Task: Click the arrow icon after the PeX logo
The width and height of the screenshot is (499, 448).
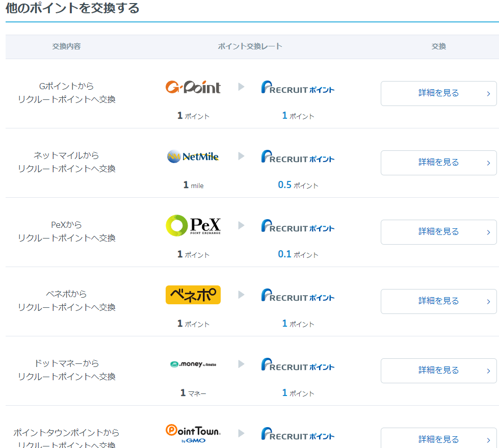Action: (241, 225)
